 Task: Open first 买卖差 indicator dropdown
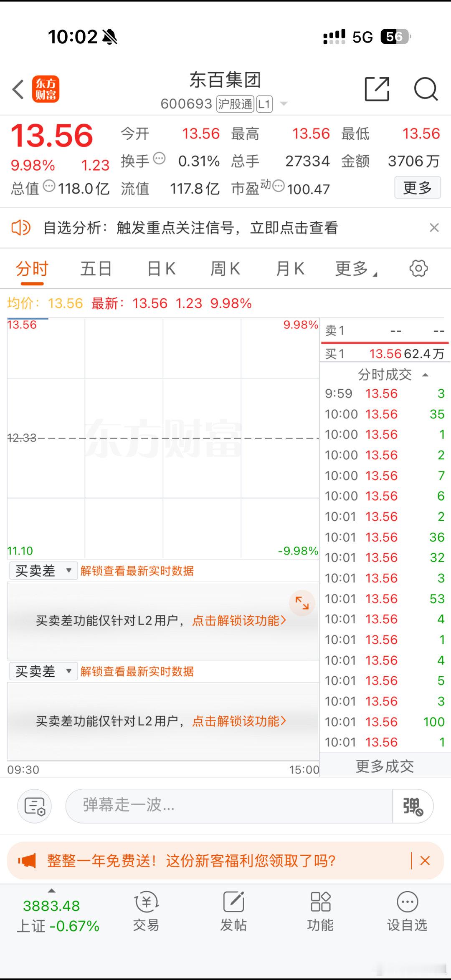pos(43,570)
